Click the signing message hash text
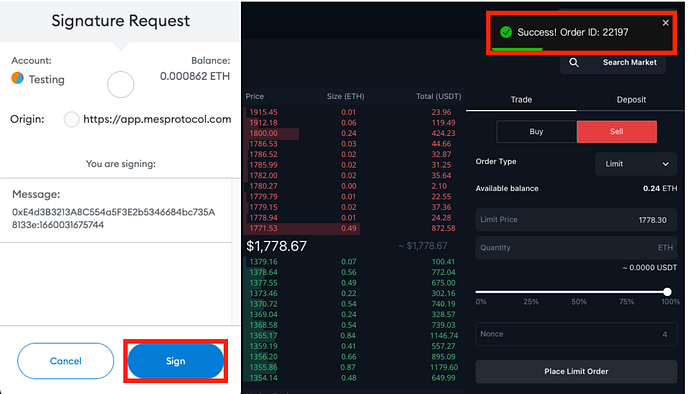Screen dimensions: 700x394 point(113,218)
